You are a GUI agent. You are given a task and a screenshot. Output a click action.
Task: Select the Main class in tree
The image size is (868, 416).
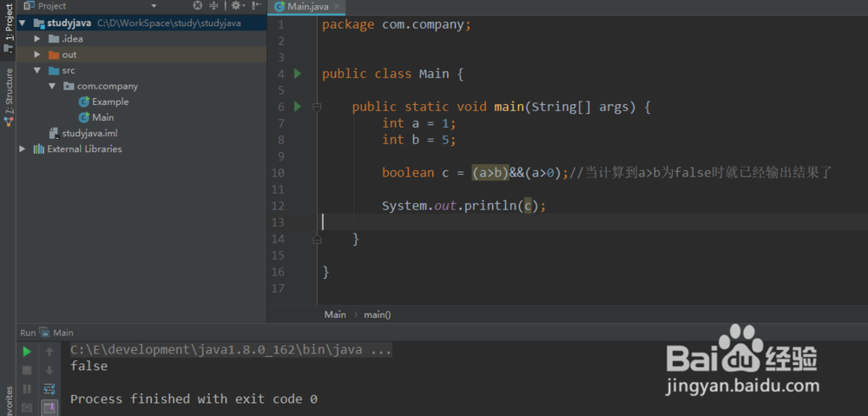[97, 117]
